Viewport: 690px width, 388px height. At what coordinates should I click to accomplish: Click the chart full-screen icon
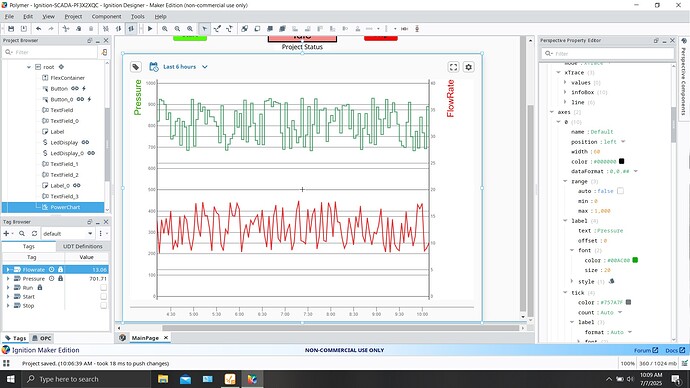[x=453, y=67]
